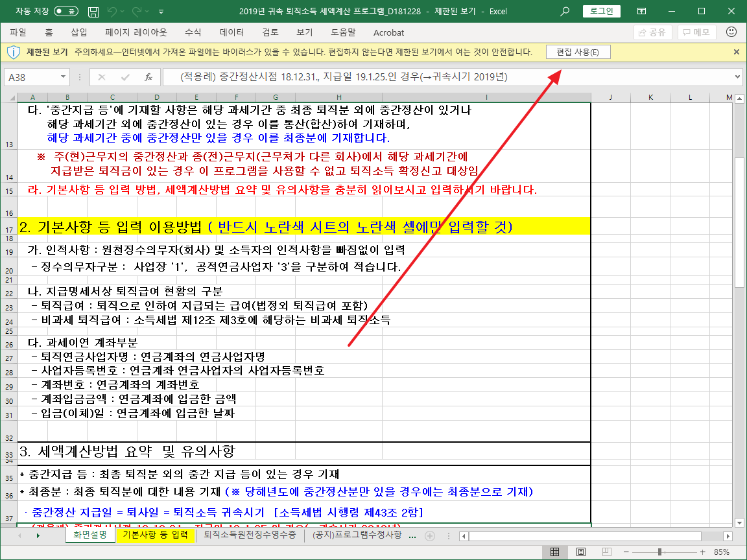This screenshot has height=560, width=747.
Task: Click the Protected View shield icon
Action: [x=14, y=52]
